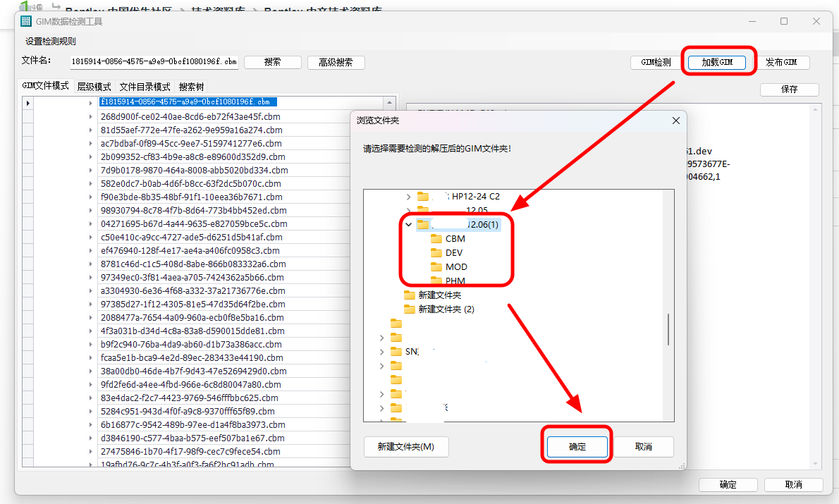
Task: Expand the selected f1815914 cbm row
Action: click(90, 102)
